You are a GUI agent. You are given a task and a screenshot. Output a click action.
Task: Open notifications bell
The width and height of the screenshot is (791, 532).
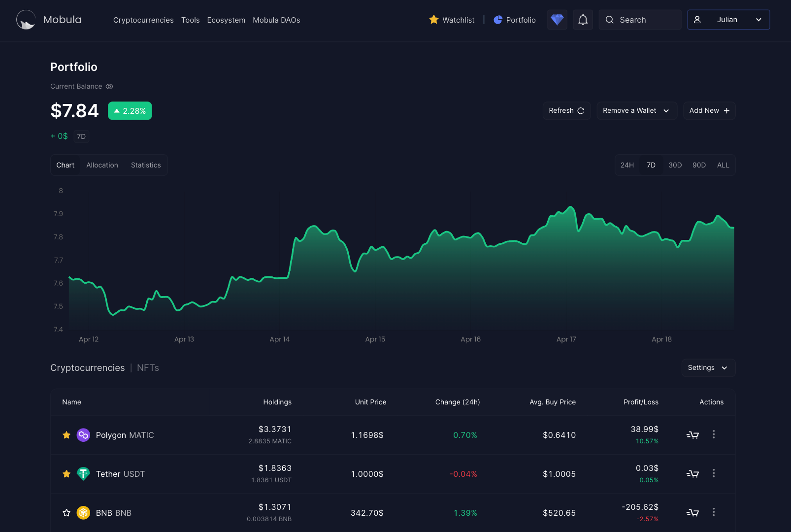583,20
